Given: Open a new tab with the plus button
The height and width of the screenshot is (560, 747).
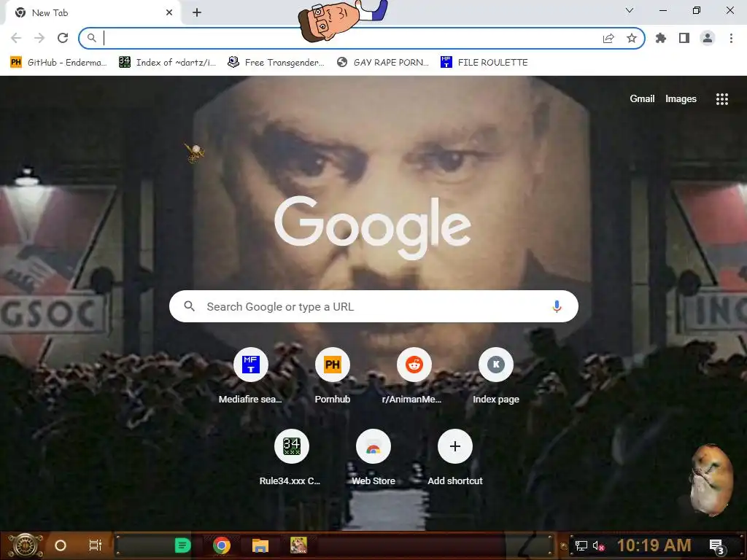Looking at the screenshot, I should [197, 12].
